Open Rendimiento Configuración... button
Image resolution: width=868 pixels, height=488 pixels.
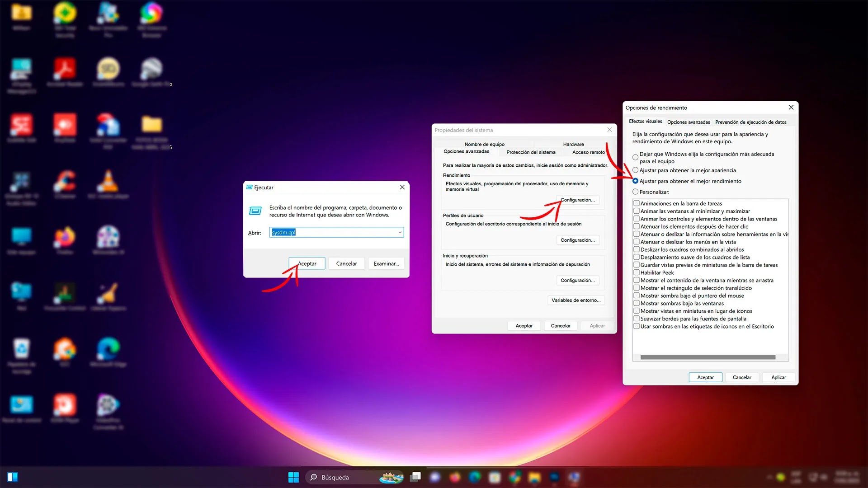tap(577, 200)
